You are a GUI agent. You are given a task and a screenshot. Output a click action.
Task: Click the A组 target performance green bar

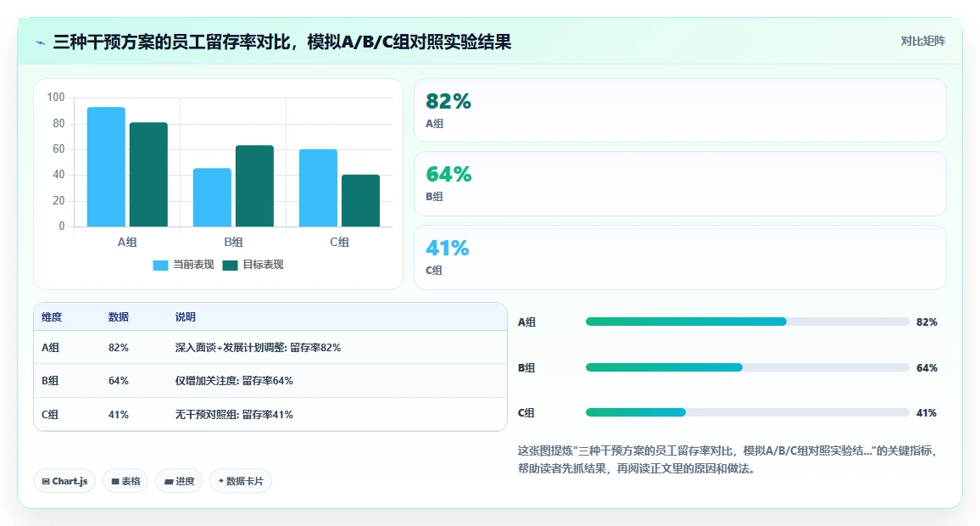coord(148,175)
